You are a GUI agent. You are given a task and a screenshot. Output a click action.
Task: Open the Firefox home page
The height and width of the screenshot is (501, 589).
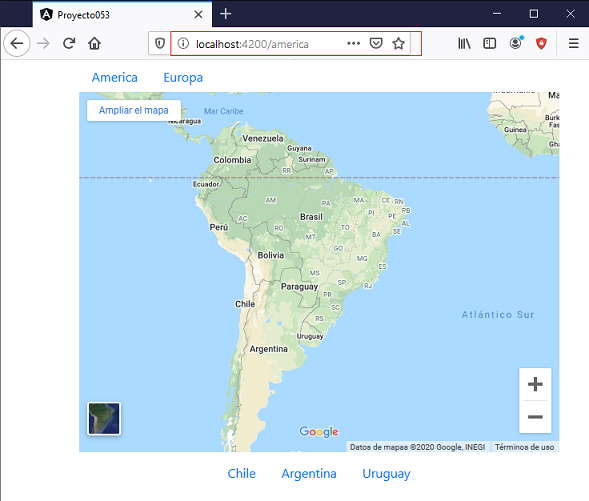(x=94, y=44)
